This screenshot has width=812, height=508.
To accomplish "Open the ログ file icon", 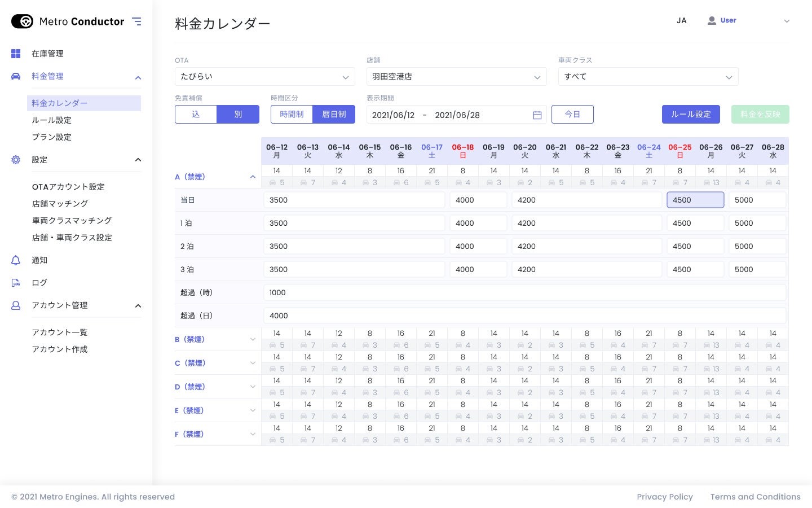I will tap(16, 283).
